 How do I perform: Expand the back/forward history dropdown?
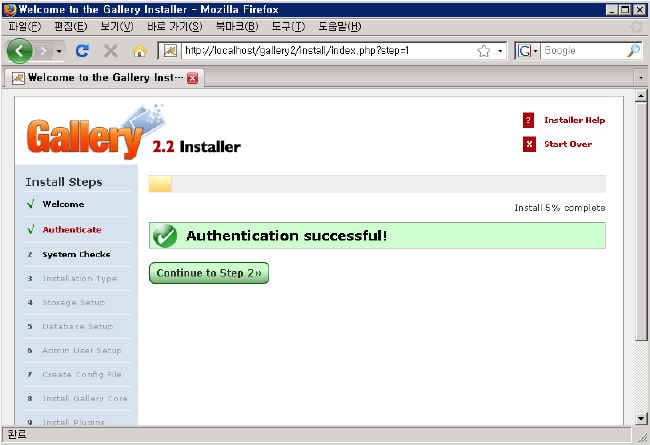point(59,50)
